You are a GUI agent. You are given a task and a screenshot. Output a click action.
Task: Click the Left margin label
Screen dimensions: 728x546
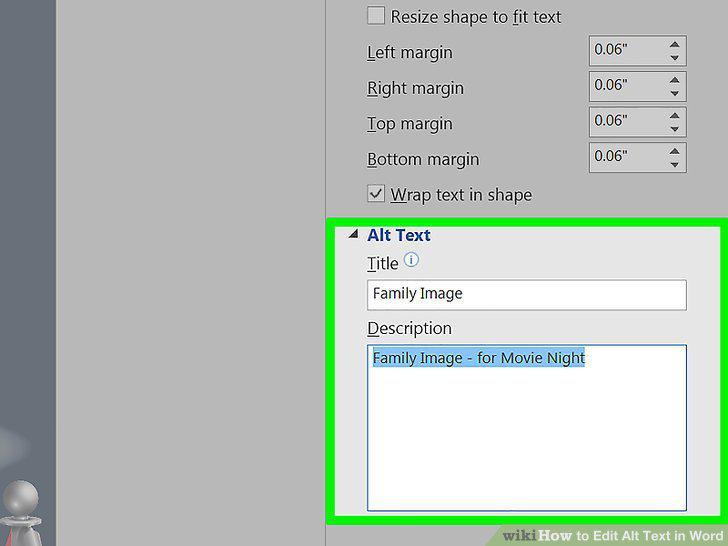coord(410,52)
